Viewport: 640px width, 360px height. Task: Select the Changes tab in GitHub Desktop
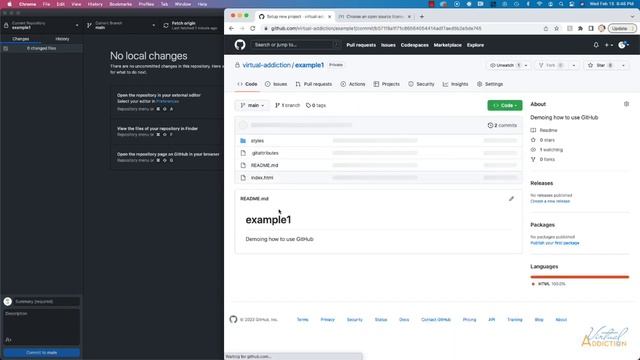(20, 39)
